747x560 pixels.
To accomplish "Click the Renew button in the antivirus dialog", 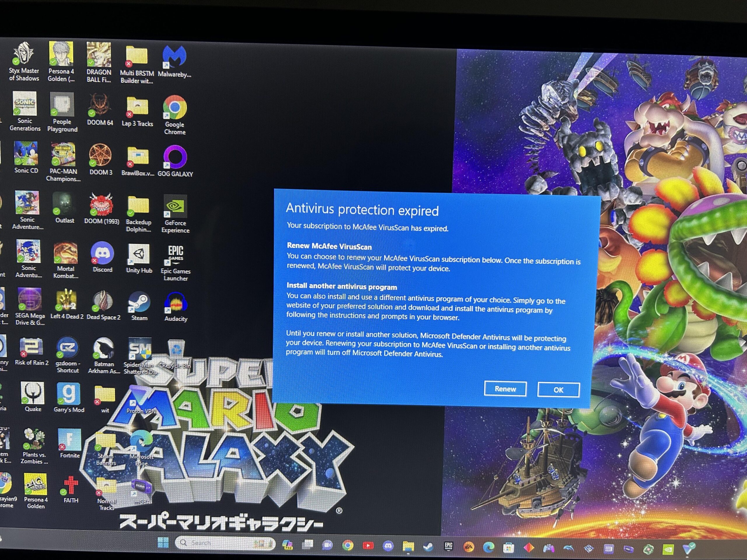I will coord(505,388).
